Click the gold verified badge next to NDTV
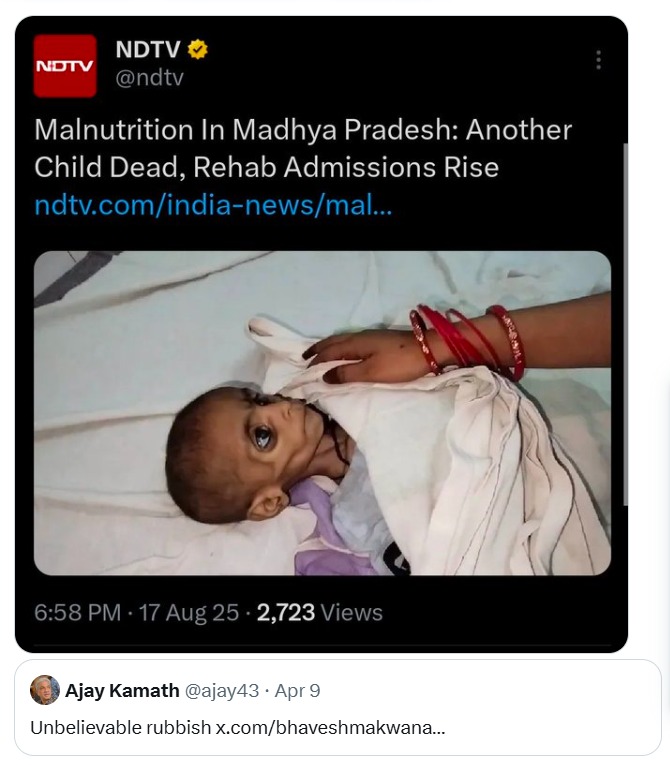This screenshot has width=670, height=765. 198,49
